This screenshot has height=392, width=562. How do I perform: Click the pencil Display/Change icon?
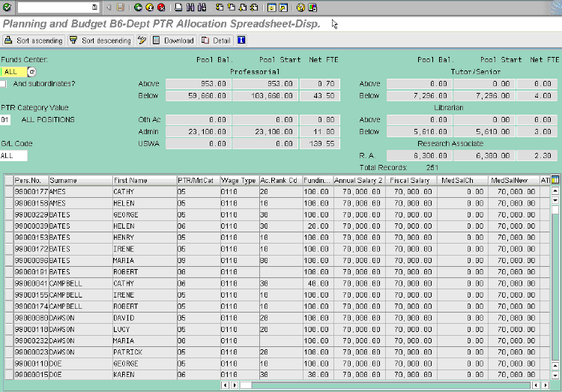[x=142, y=40]
